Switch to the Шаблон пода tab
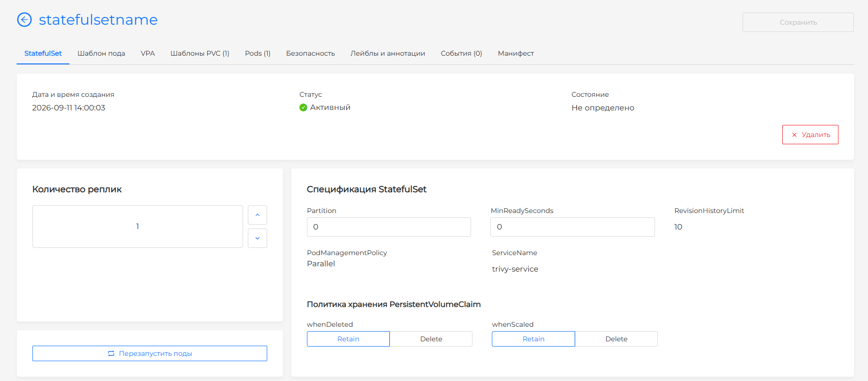Viewport: 868px width, 381px height. [x=101, y=53]
